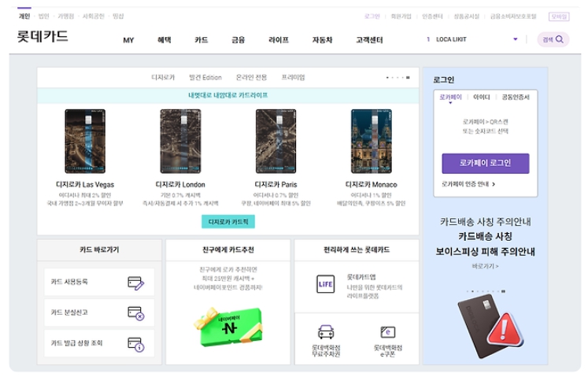Select the 로카페이 login tab
The image size is (588, 377).
coord(450,97)
